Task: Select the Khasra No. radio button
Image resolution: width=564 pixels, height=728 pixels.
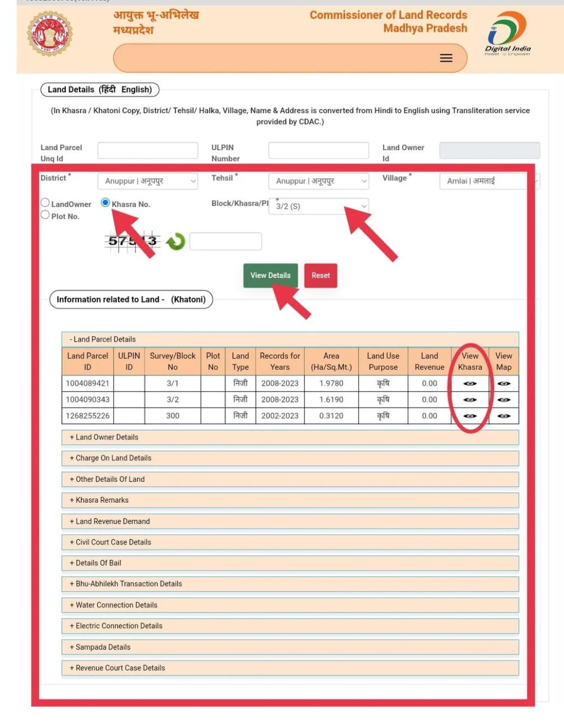Action: (105, 203)
